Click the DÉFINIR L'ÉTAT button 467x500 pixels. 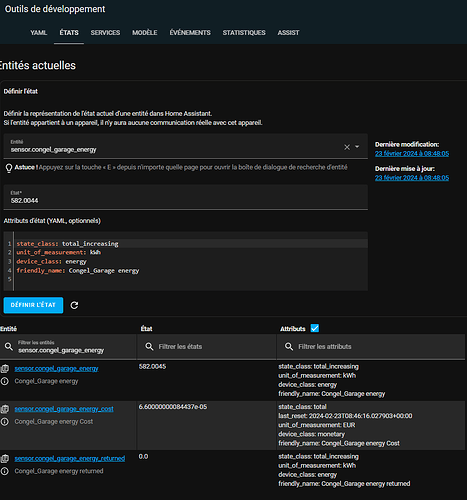(x=33, y=305)
